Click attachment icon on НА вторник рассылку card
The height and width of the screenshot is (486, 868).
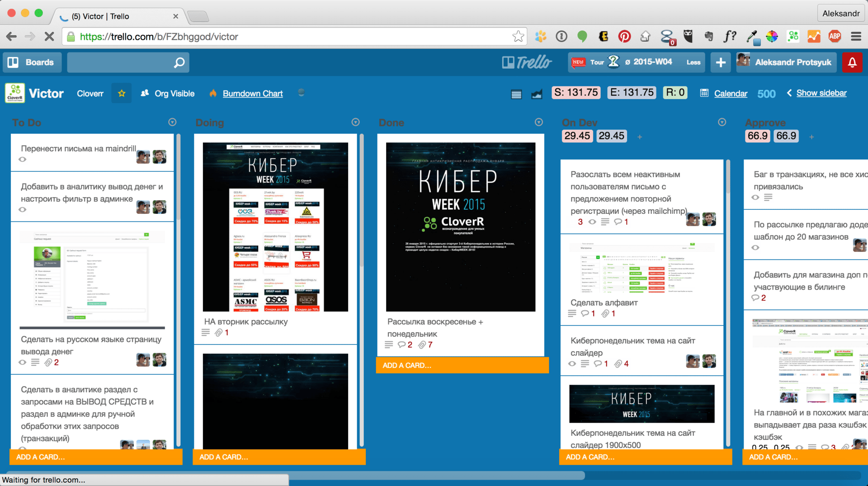coord(218,333)
